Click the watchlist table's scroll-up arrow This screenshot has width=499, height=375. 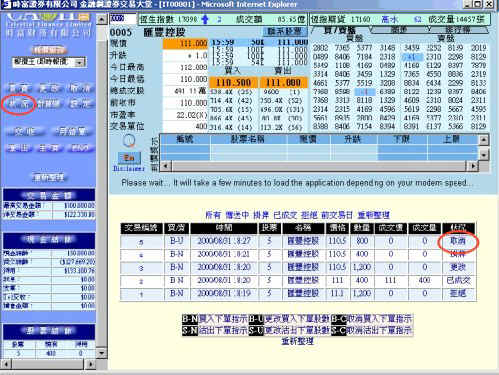(484, 140)
